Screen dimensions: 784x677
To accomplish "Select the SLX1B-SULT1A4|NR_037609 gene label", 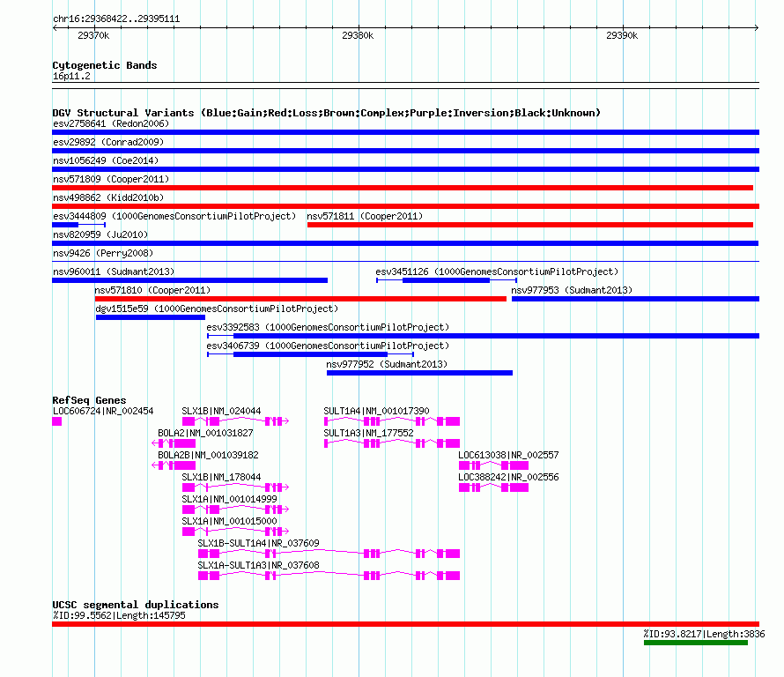I will point(258,543).
